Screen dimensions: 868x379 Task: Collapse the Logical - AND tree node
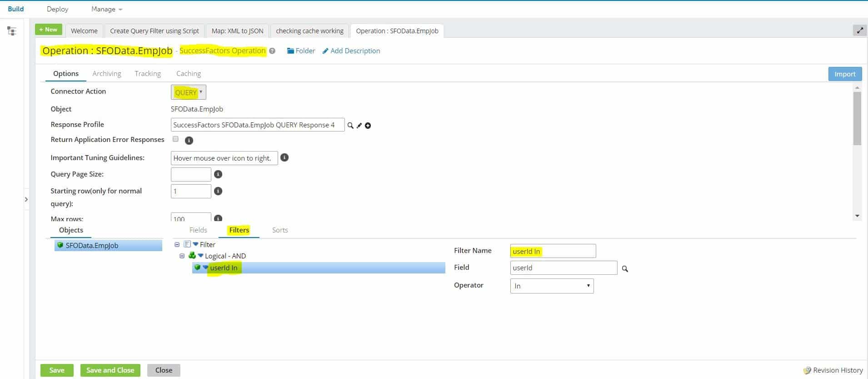(182, 256)
